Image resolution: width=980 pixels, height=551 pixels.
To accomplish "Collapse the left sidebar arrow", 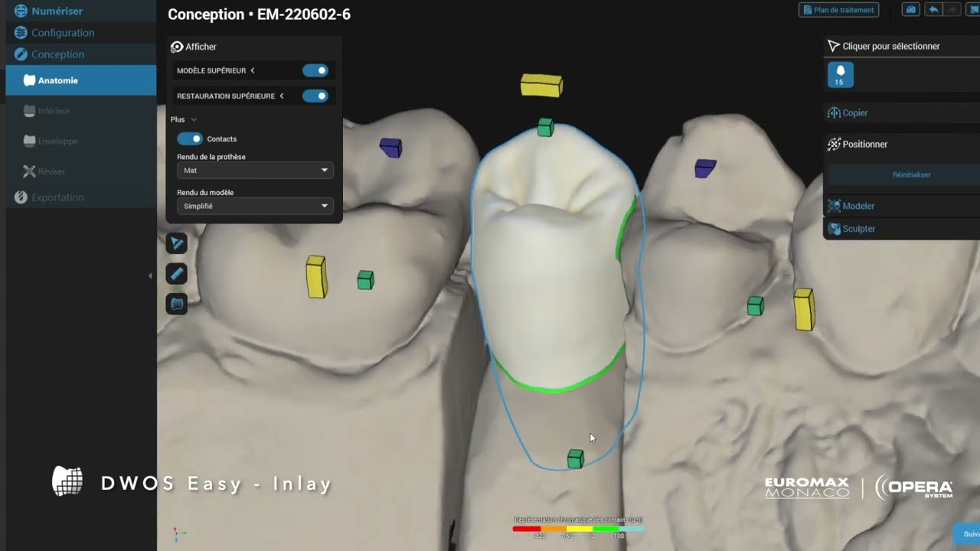I will point(150,275).
